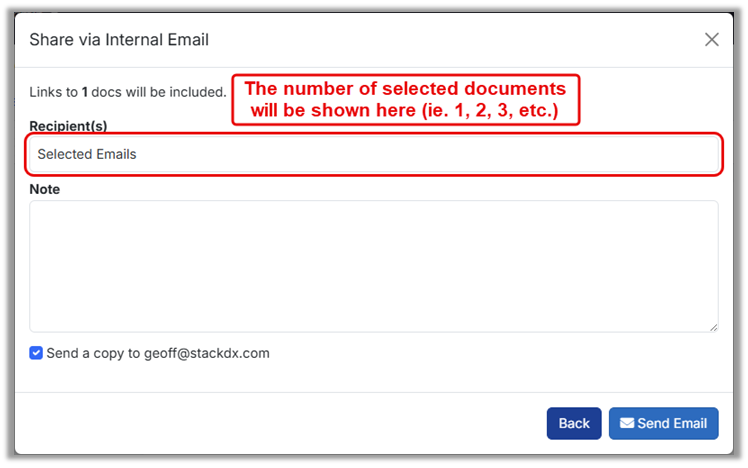Image resolution: width=748 pixels, height=468 pixels.
Task: Click 'Links to 1 docs will be included' text
Action: click(128, 92)
